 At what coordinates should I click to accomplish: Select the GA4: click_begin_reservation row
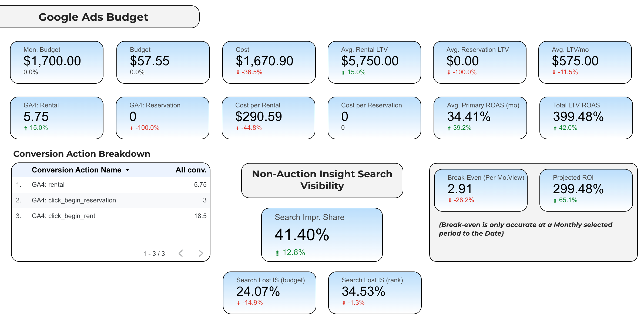(111, 200)
